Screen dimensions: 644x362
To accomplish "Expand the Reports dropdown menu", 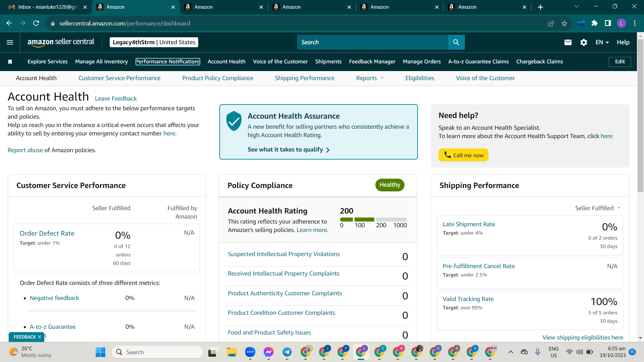I will [370, 78].
